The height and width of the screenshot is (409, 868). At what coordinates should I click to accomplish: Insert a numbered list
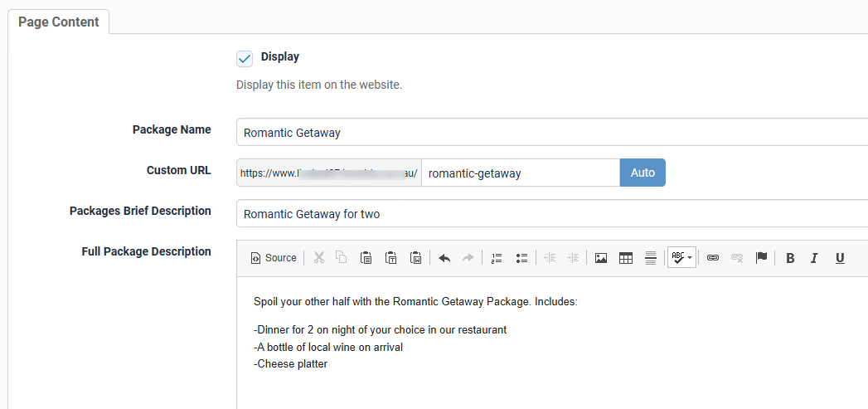[x=497, y=258]
